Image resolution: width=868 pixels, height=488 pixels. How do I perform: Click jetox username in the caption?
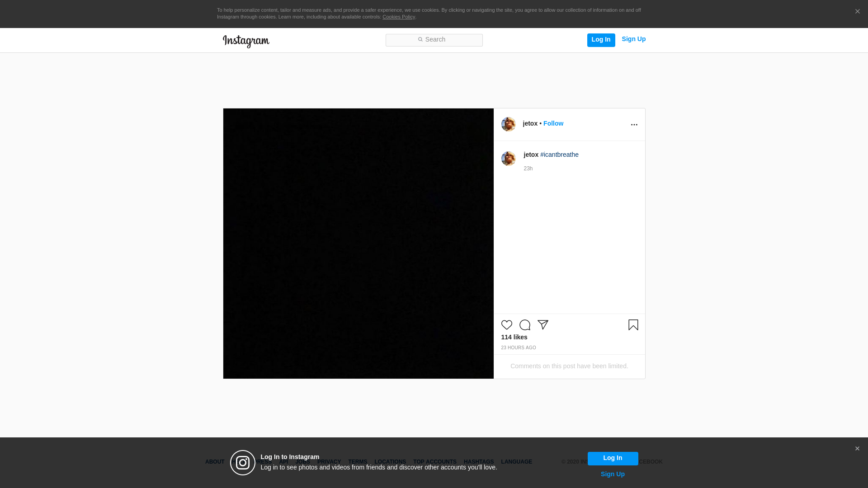pos(531,155)
